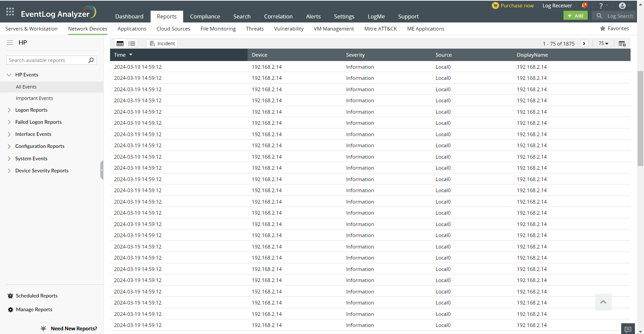Click the Log Search magnifier icon
Screen dimensions: 644x334
click(599, 16)
